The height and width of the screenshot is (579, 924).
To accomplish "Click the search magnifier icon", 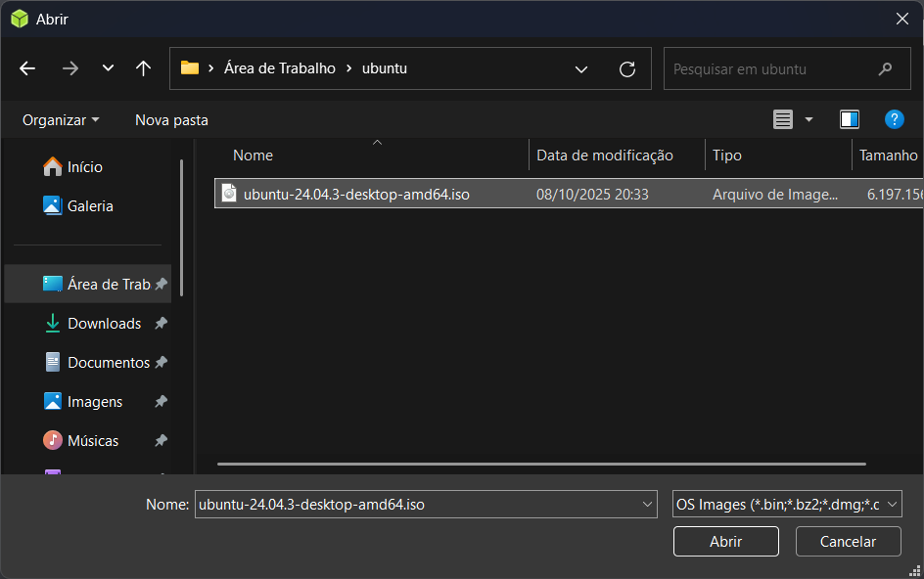I will 886,69.
